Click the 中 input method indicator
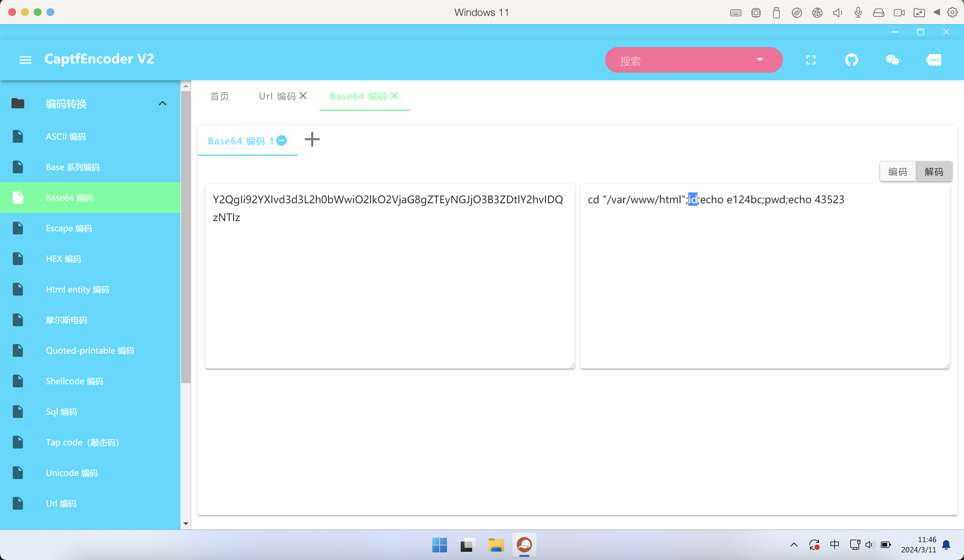964x560 pixels. [834, 544]
